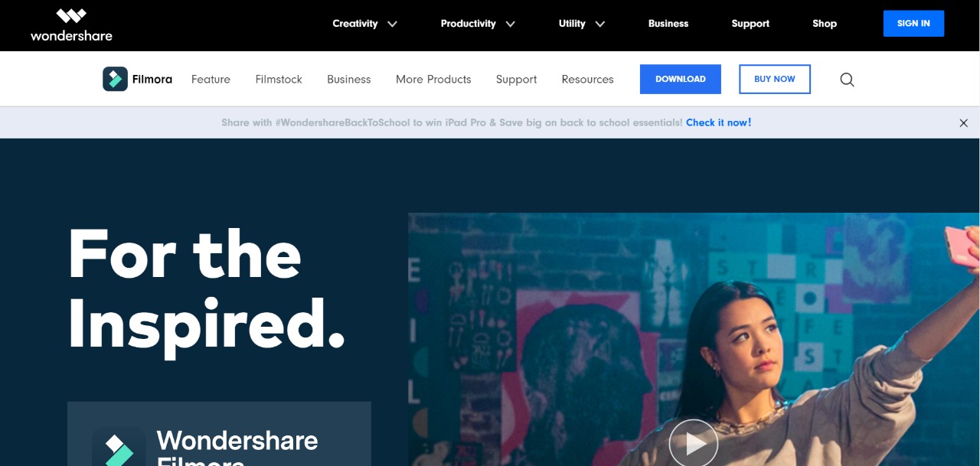Open Support in the top black bar
Screen dimensions: 980x466
click(x=750, y=24)
